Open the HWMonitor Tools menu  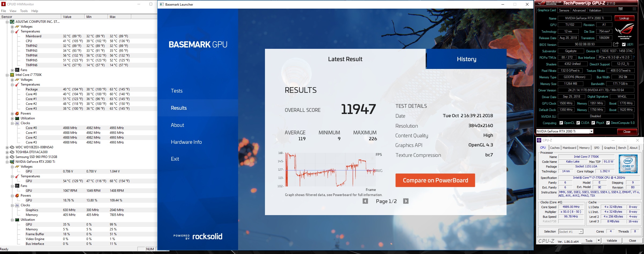point(24,11)
